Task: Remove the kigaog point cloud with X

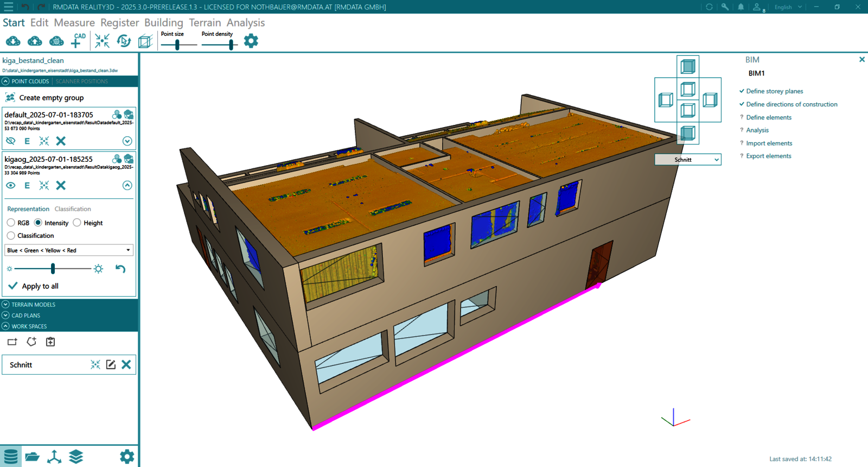Action: pyautogui.click(x=61, y=186)
